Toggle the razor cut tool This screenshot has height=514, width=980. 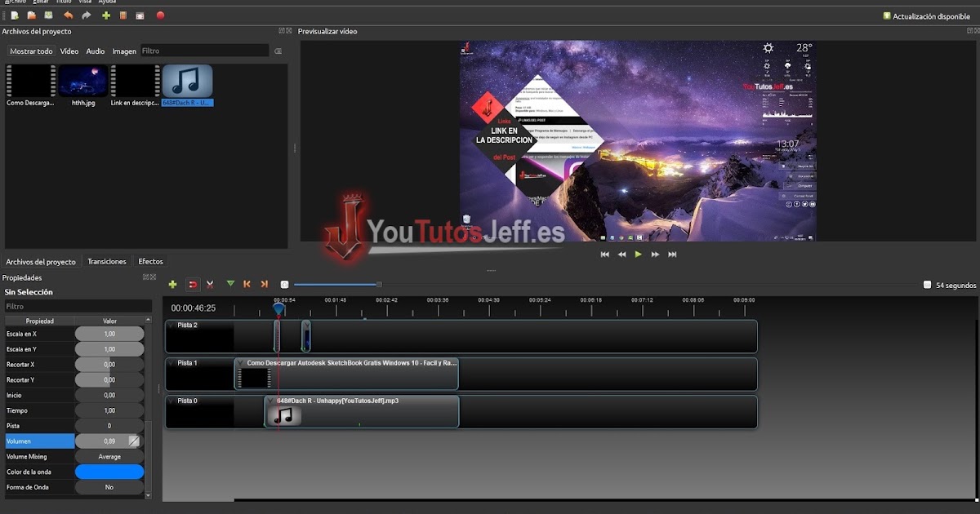[211, 284]
